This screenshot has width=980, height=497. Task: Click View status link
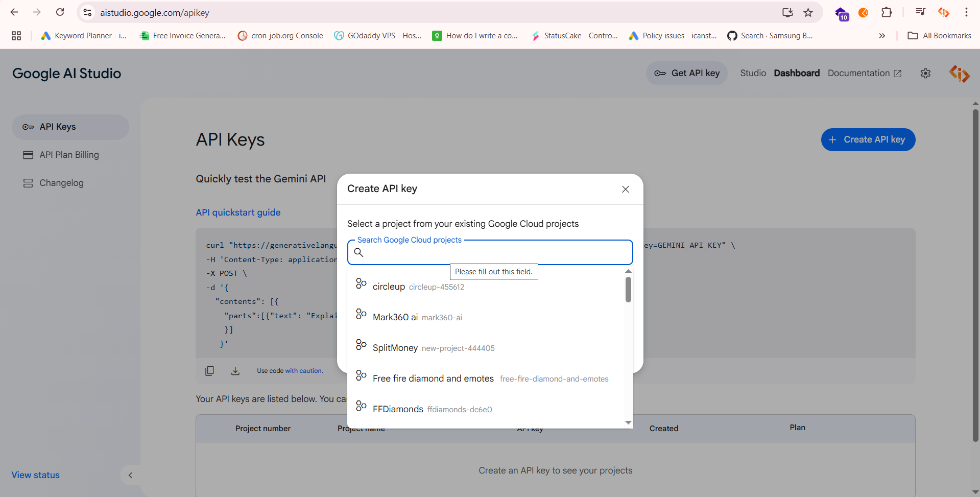[36, 475]
